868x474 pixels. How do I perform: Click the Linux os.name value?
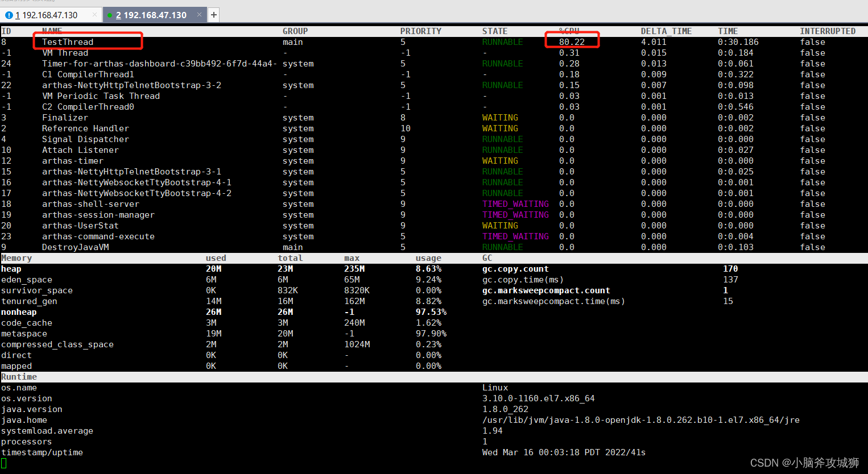(x=495, y=388)
